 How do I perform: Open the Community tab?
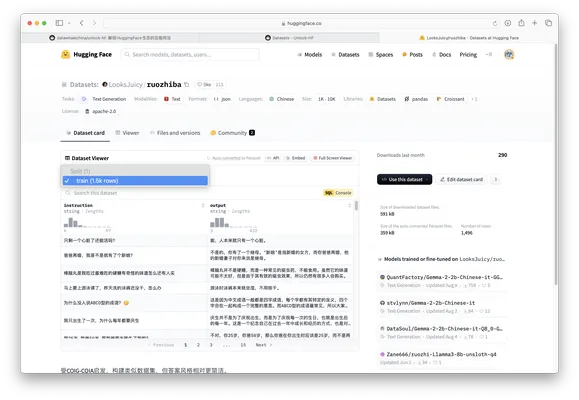[232, 133]
